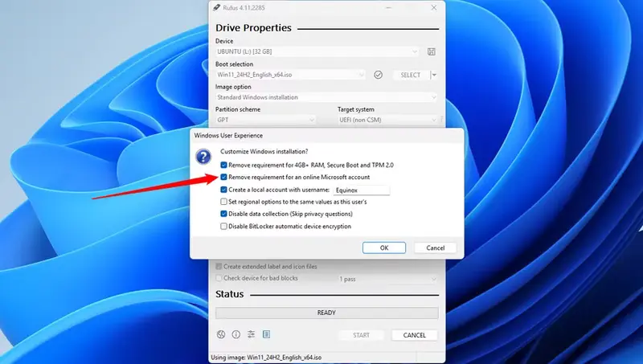Uncheck Remove requirement for online Microsoft account
Screen dimensions: 643x364
[224, 177]
